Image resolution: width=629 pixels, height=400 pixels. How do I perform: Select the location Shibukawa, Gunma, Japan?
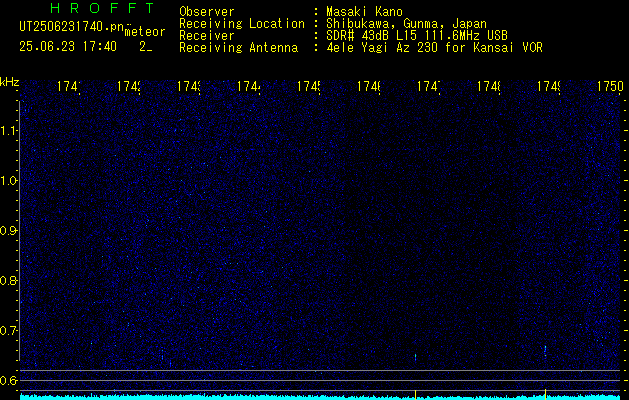tap(406, 24)
